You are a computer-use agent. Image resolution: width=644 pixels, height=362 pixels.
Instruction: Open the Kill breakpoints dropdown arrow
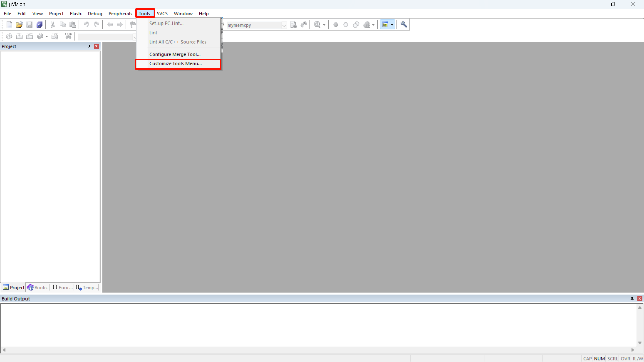(373, 25)
